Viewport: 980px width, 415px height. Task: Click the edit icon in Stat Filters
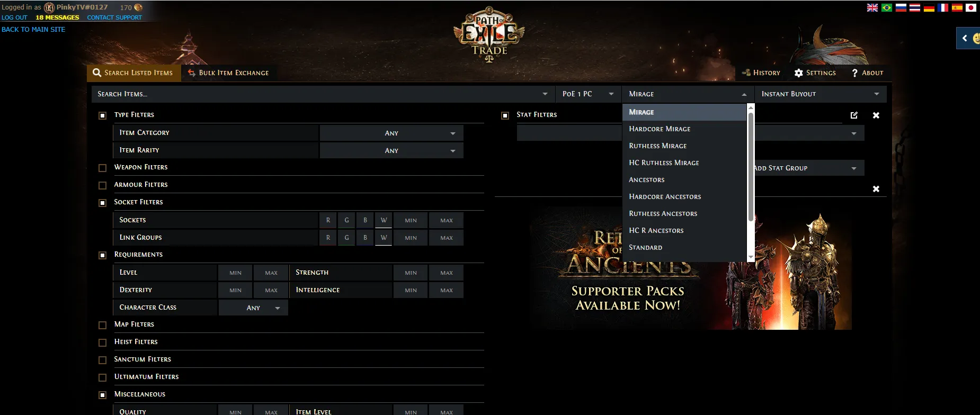[854, 115]
